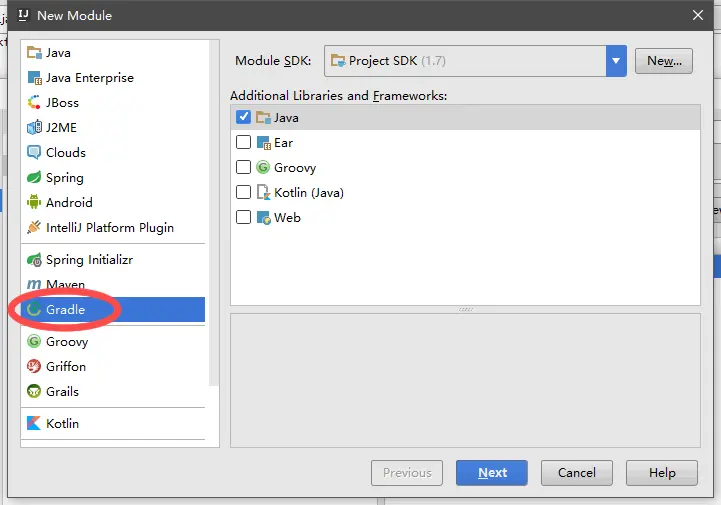Click the Groovy framework icon in libraries list
Viewport: 721px width, 505px height.
click(263, 167)
